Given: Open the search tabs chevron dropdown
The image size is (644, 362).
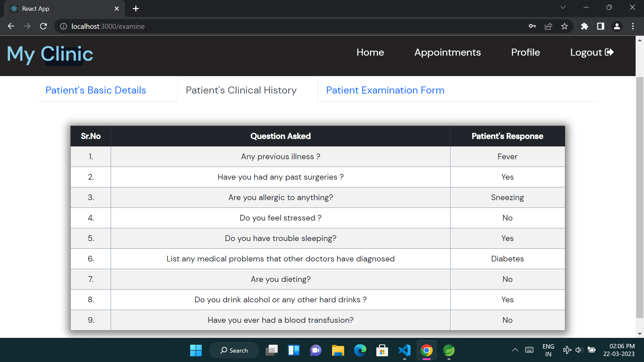Looking at the screenshot, I should click(563, 7).
